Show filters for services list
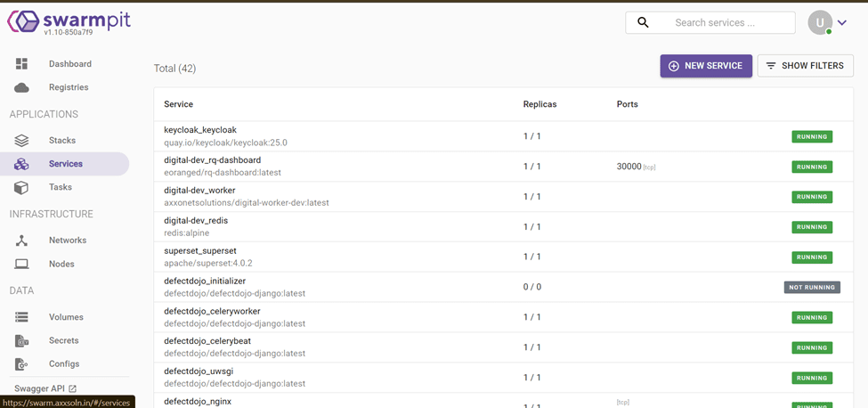Viewport: 868px width, 408px height. tap(805, 66)
